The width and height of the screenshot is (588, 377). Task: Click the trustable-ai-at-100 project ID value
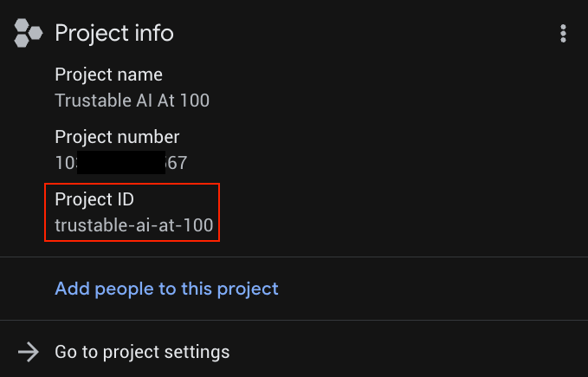click(133, 225)
